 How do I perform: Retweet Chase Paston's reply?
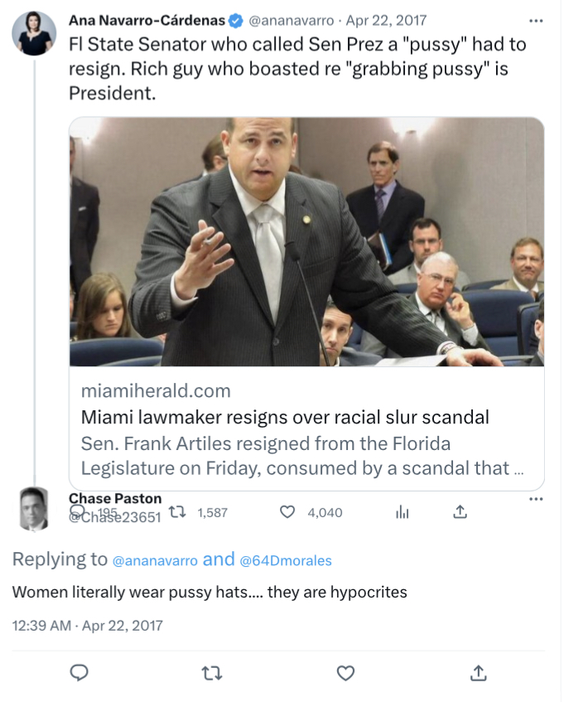click(x=212, y=672)
